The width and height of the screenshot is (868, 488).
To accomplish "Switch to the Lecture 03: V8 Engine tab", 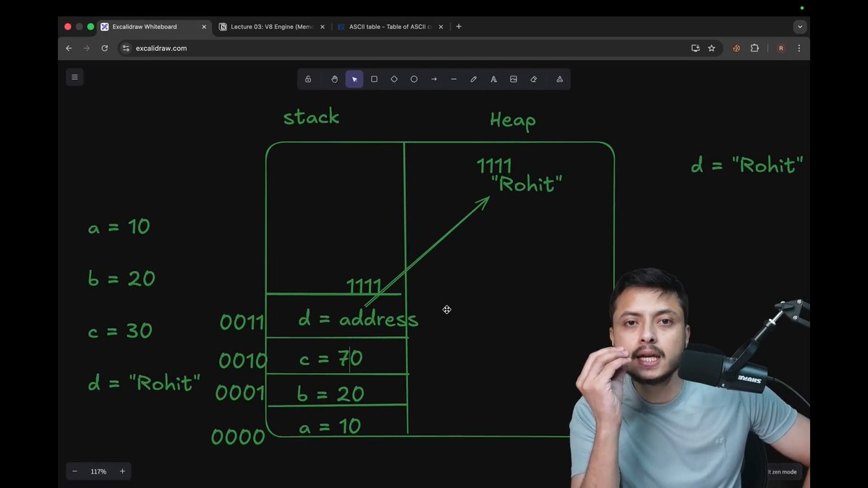I will (x=272, y=27).
